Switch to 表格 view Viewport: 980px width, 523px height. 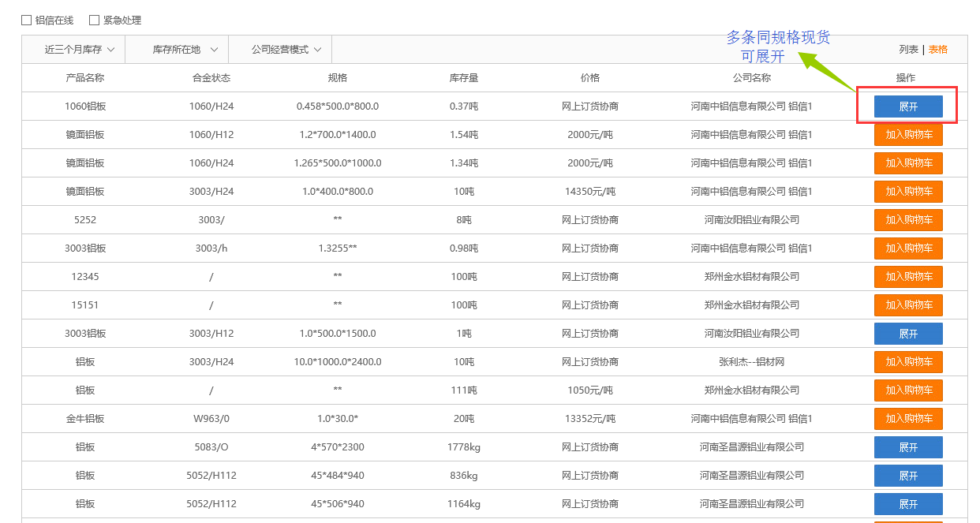[938, 50]
